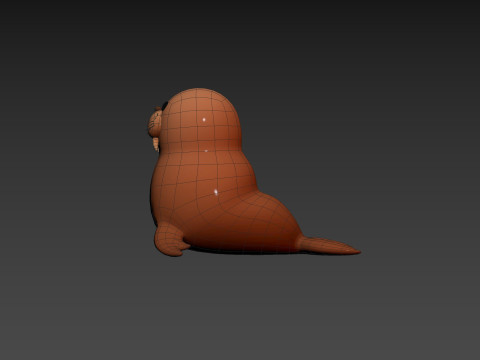Click the walrus model's black eye

[165, 106]
